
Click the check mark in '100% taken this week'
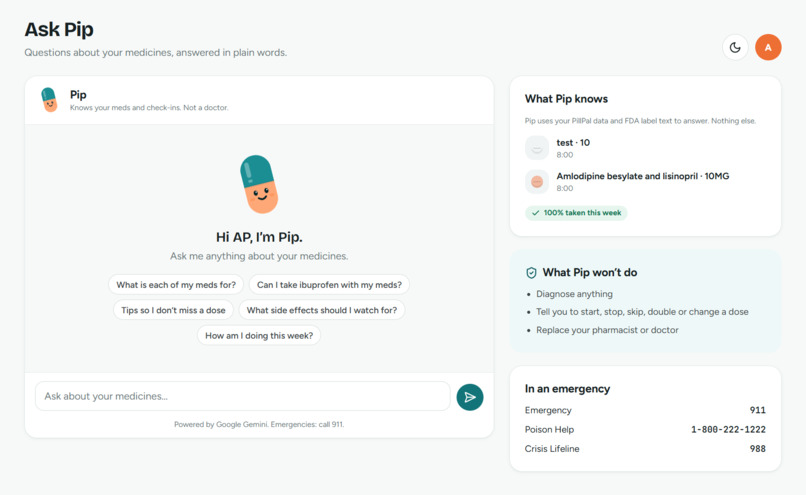coord(536,213)
